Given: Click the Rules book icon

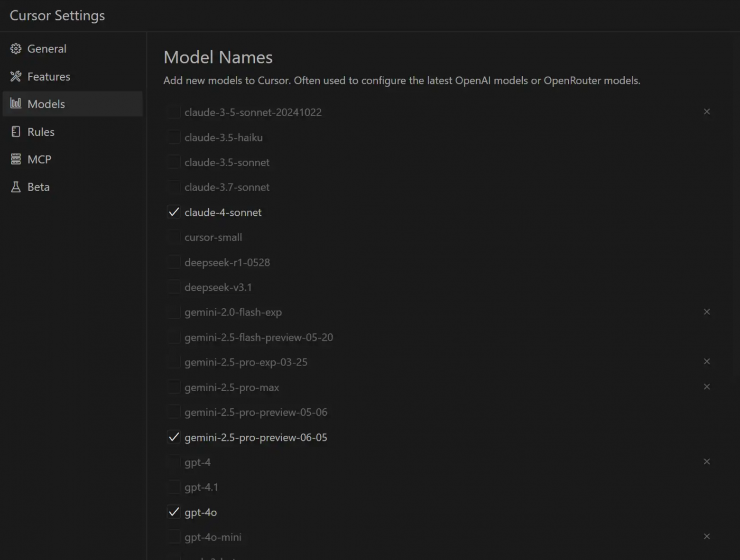Looking at the screenshot, I should pyautogui.click(x=16, y=132).
